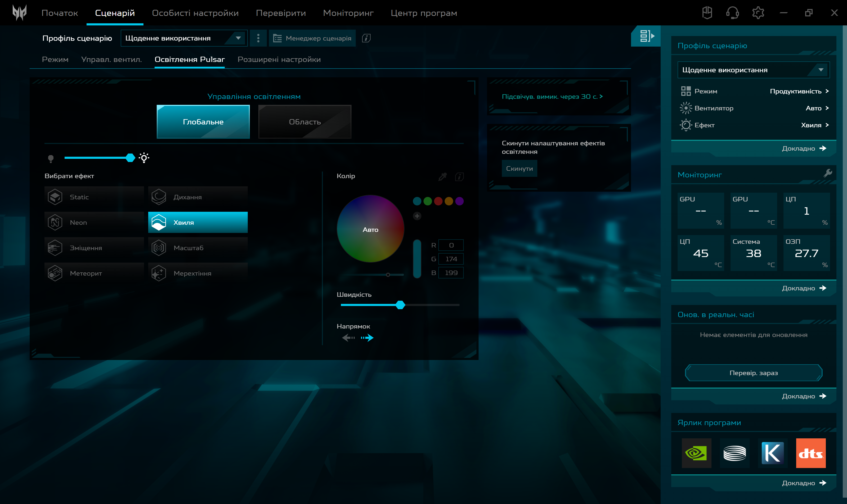Add a new custom color swatch
The image size is (847, 504).
(417, 216)
